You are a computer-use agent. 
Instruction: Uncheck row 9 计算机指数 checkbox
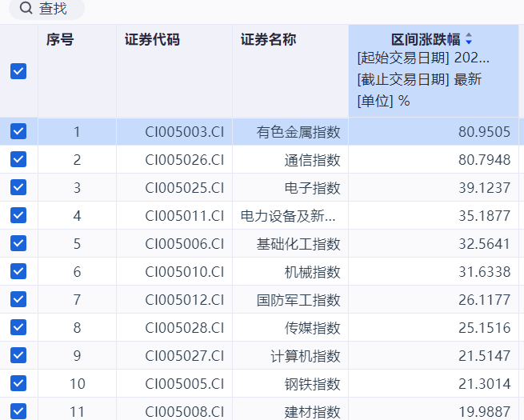pos(18,355)
